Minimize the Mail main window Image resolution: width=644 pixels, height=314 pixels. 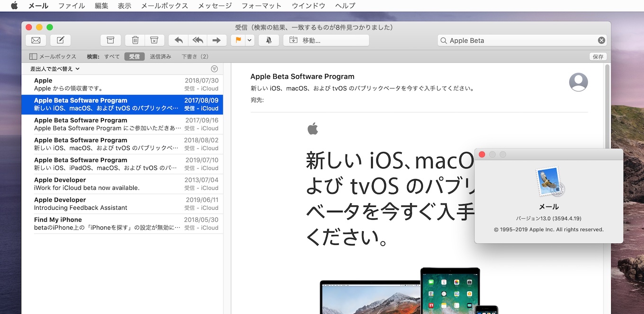pyautogui.click(x=39, y=27)
